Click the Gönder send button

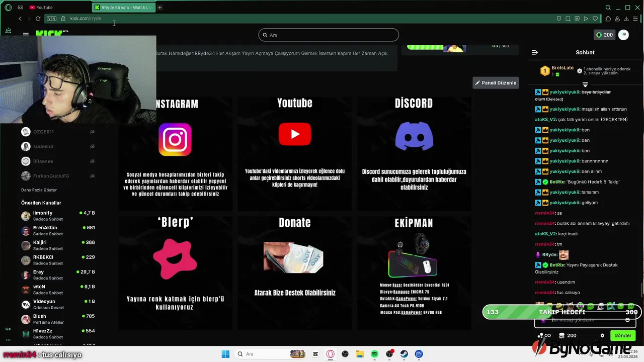click(623, 335)
